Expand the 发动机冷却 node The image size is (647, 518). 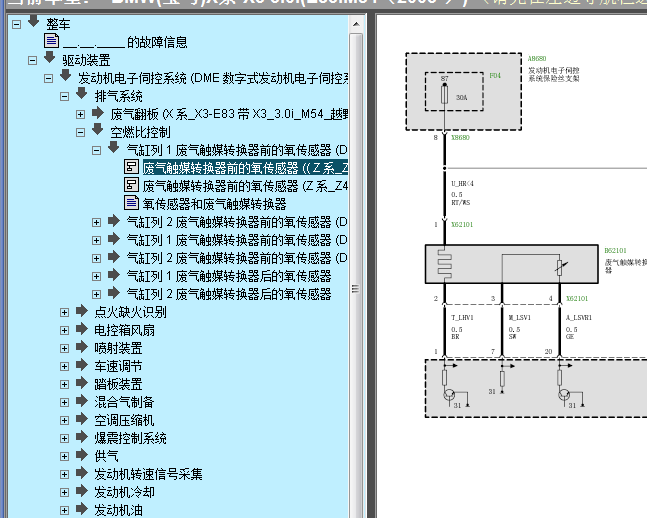(65, 492)
